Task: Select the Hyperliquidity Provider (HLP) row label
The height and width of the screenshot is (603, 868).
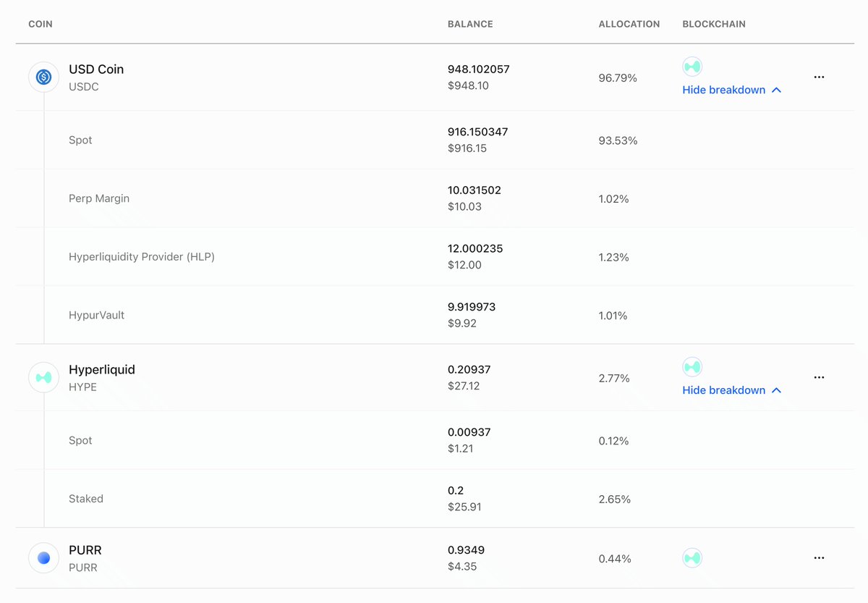Action: tap(142, 257)
